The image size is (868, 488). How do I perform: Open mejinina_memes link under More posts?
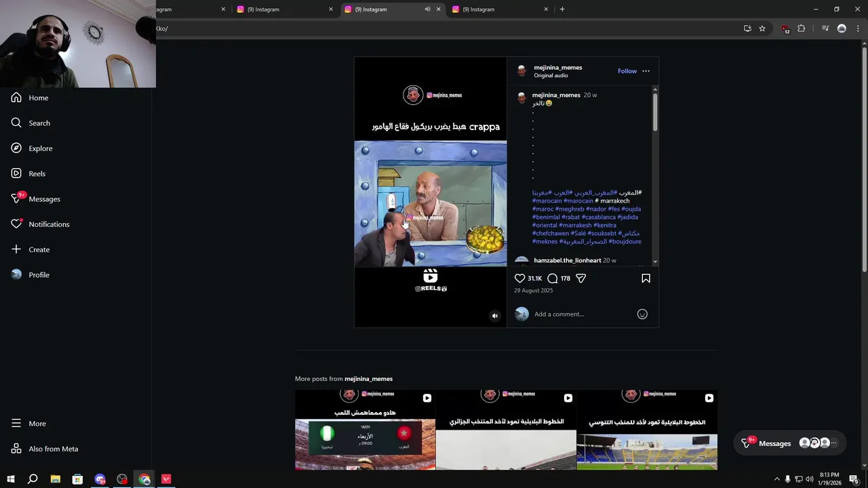[368, 379]
